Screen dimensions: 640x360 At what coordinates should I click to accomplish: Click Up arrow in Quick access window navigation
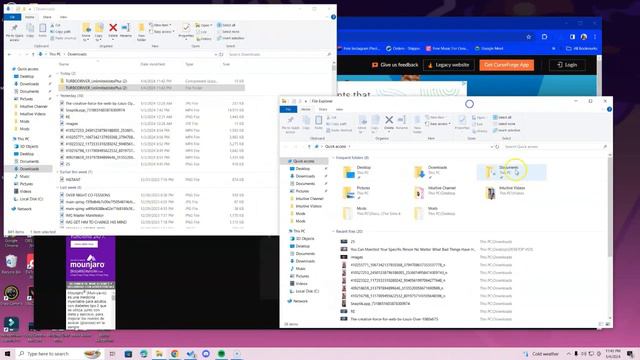(x=309, y=147)
